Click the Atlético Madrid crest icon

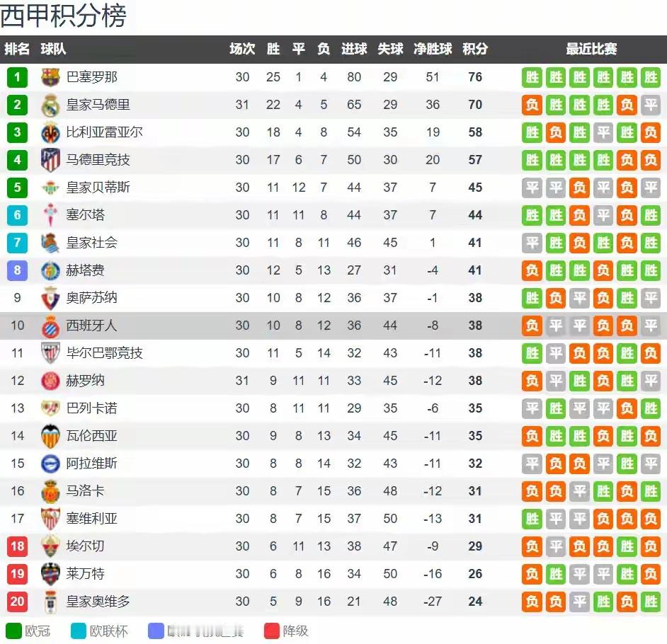tap(51, 160)
